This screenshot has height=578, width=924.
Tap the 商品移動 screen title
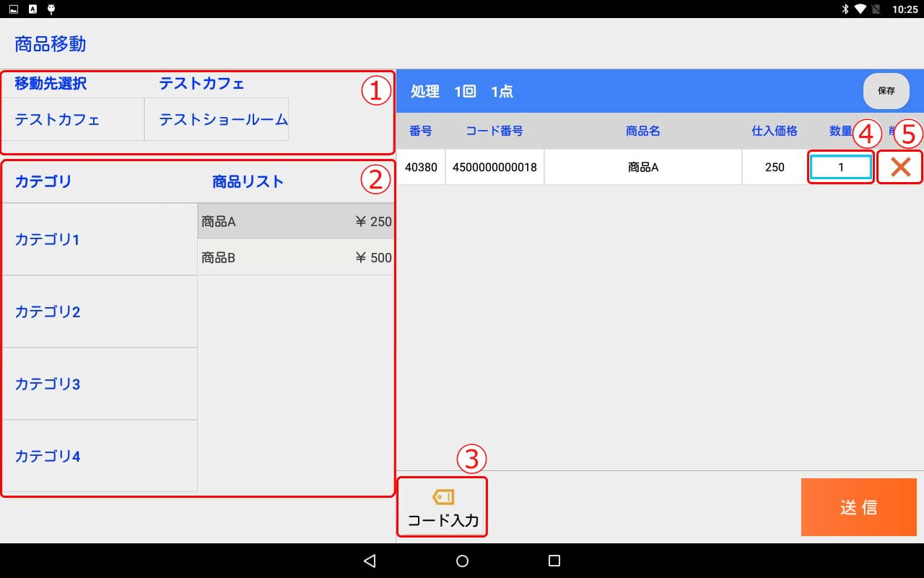pyautogui.click(x=51, y=44)
